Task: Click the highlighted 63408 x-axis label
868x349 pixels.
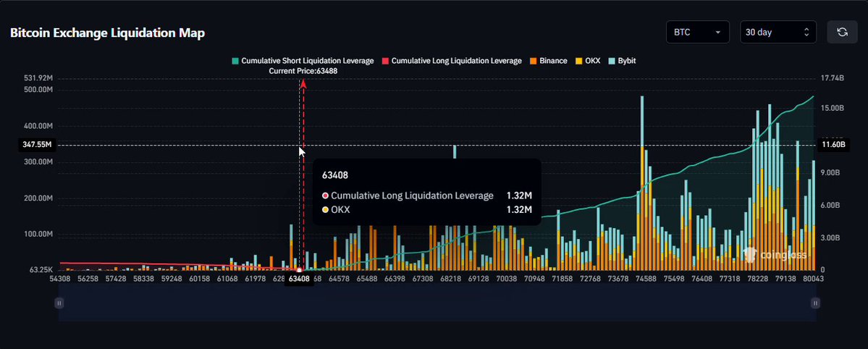Action: 299,279
